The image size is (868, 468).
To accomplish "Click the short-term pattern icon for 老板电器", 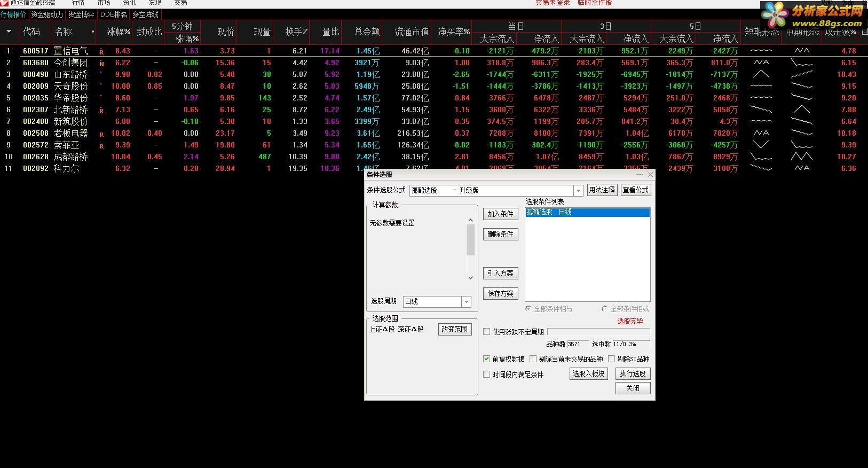I will pos(761,133).
